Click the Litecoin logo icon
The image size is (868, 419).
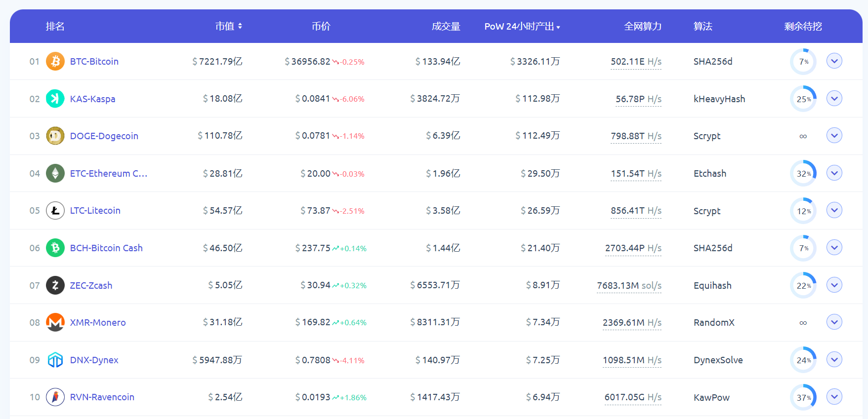(x=55, y=211)
